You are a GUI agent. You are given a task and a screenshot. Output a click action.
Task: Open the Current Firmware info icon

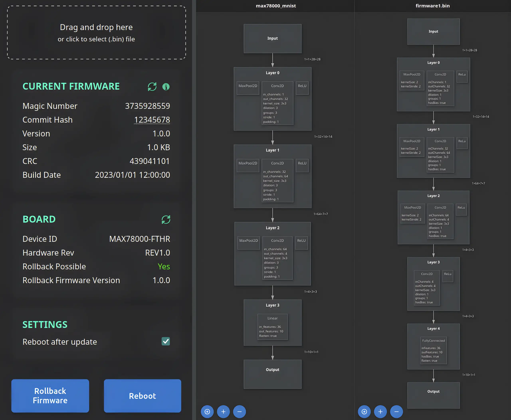166,87
